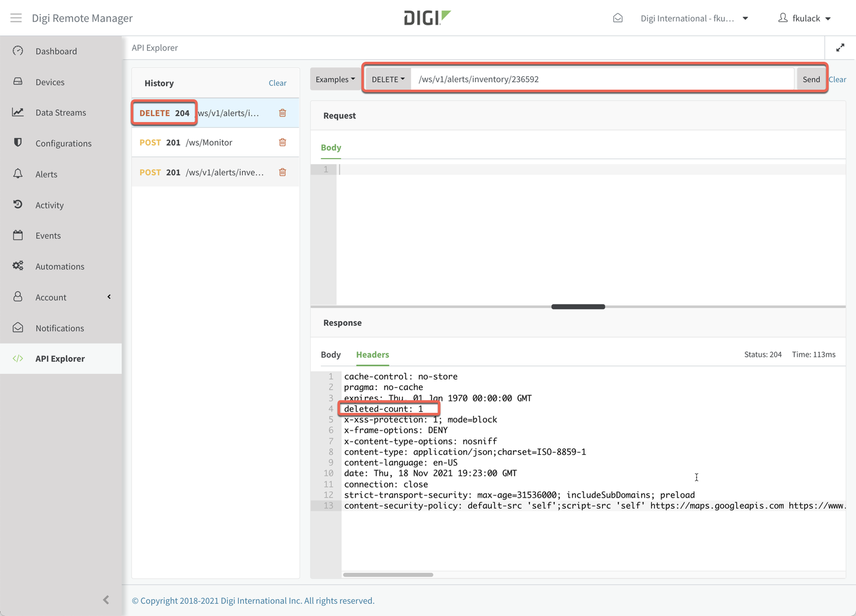The width and height of the screenshot is (856, 616).
Task: Click the pragma: no-cache header line
Action: (x=383, y=387)
